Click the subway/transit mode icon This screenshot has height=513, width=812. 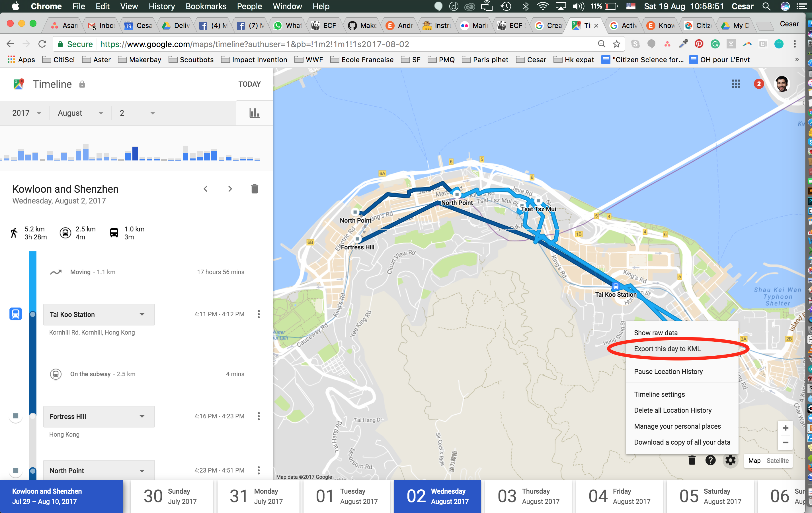(65, 233)
